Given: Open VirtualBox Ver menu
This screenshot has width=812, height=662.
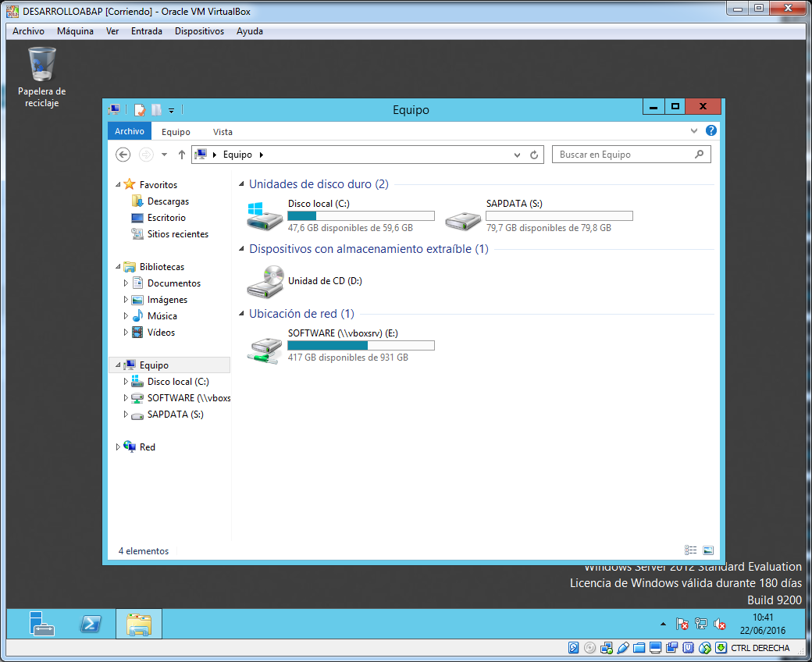Looking at the screenshot, I should point(112,31).
